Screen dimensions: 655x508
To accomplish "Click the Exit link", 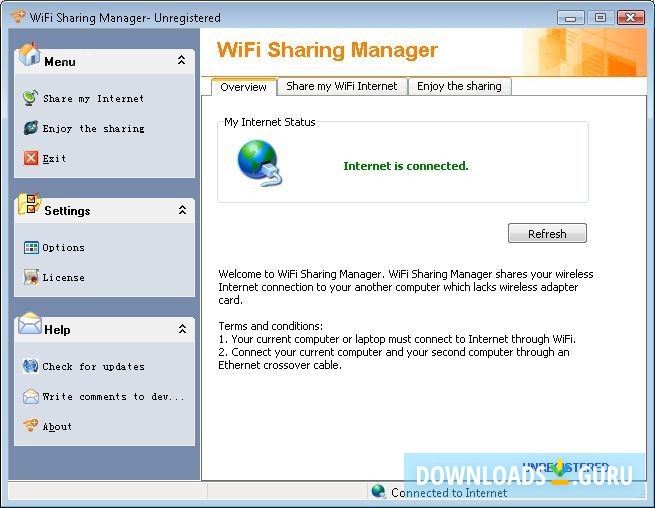I will pyautogui.click(x=54, y=158).
